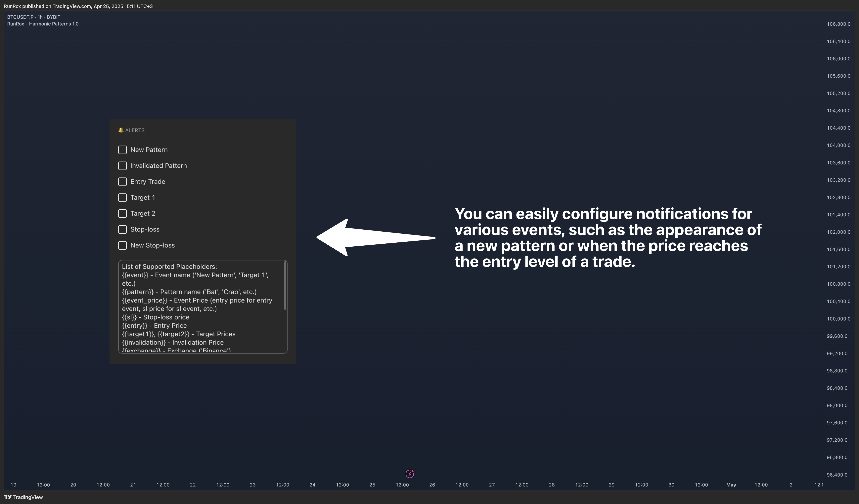The height and width of the screenshot is (504, 859).
Task: Click the bell icon beside ALERTS
Action: [x=121, y=130]
